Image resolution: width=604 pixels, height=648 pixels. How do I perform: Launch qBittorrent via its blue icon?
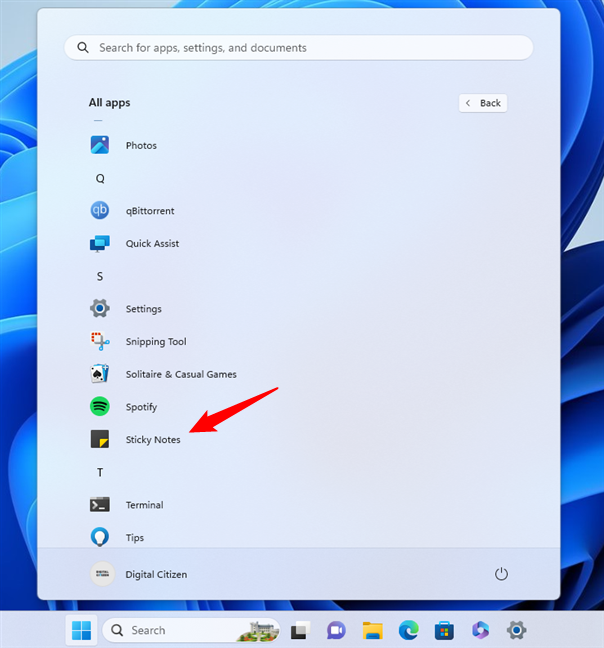pos(100,210)
